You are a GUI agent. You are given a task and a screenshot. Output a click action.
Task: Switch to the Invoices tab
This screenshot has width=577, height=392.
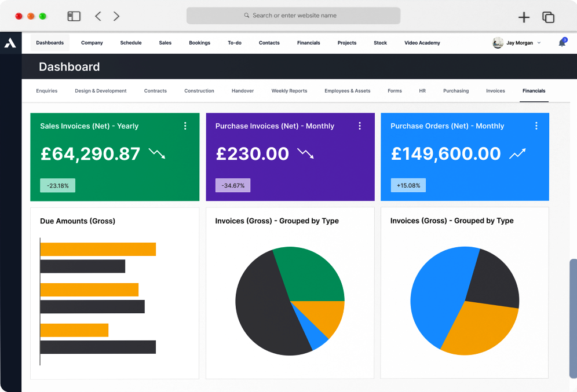(x=495, y=91)
